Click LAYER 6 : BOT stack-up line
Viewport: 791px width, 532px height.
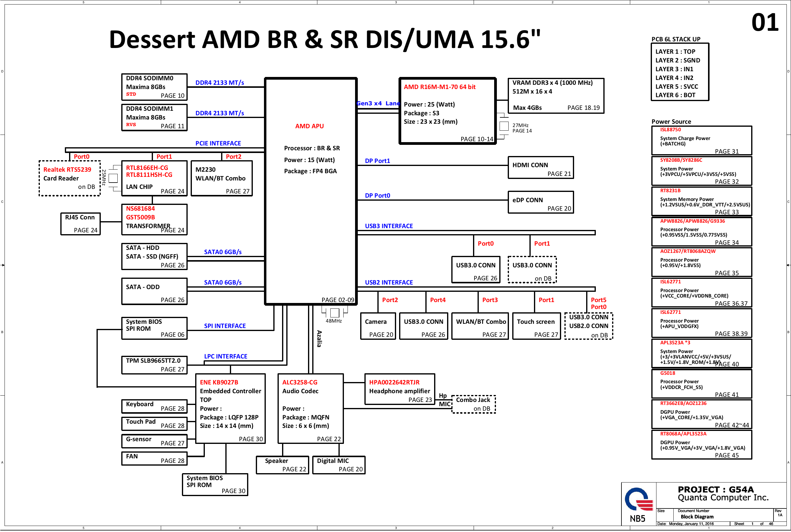coord(675,95)
